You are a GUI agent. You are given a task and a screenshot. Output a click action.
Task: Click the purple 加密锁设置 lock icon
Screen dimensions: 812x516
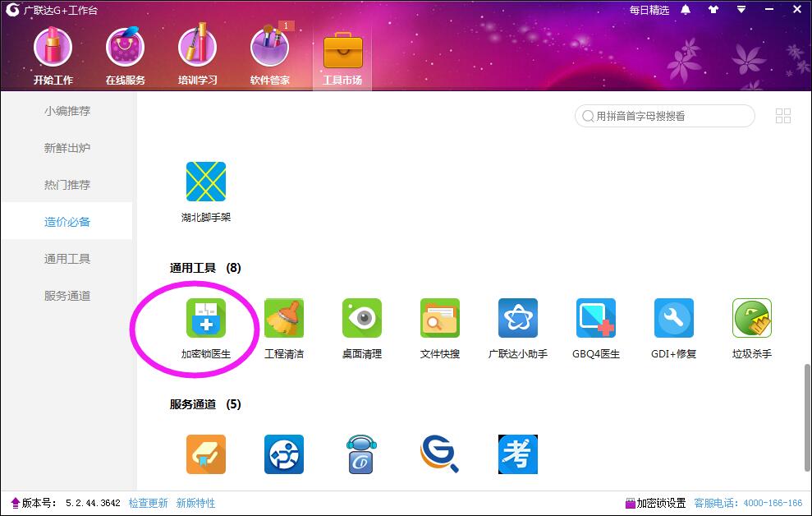pos(631,503)
